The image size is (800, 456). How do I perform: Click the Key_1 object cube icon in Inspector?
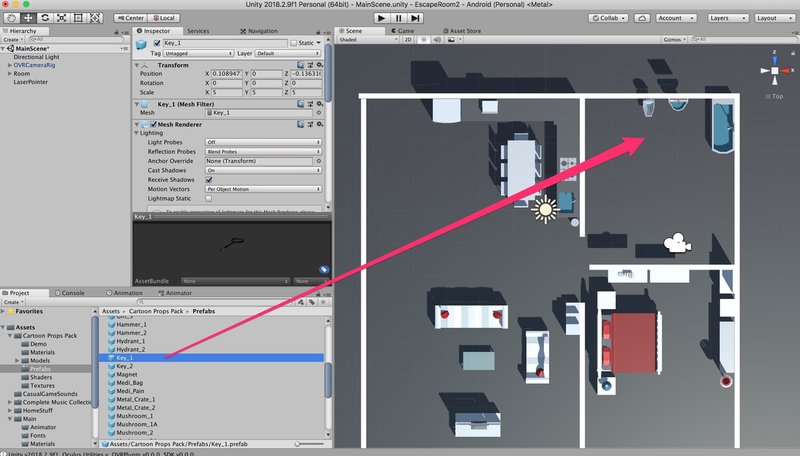[x=141, y=46]
